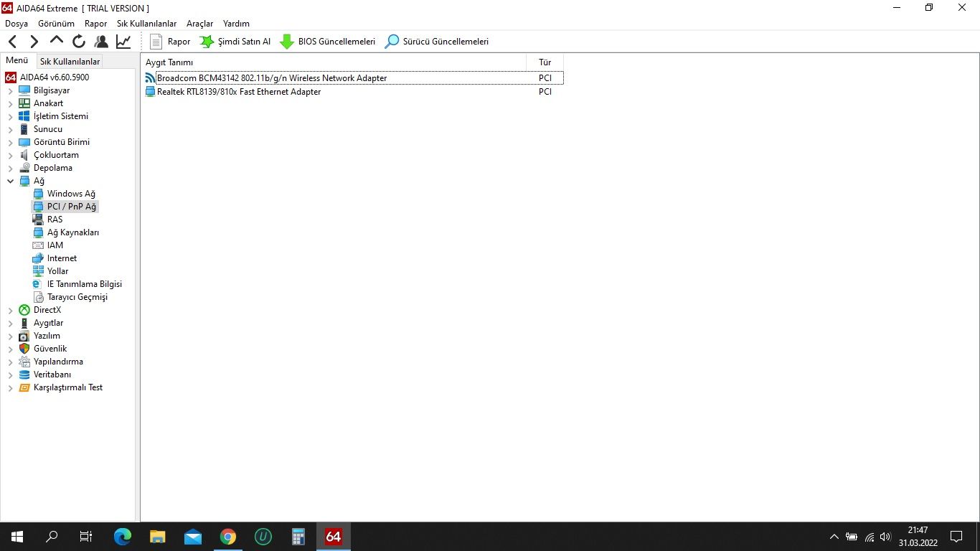The height and width of the screenshot is (551, 980).
Task: Expand the Sunucu tree node
Action: click(10, 130)
